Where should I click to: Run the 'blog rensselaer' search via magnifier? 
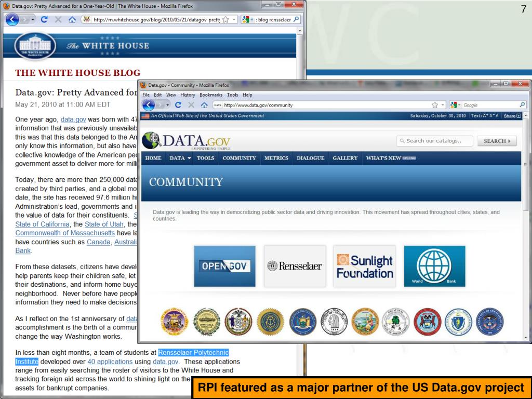(296, 19)
